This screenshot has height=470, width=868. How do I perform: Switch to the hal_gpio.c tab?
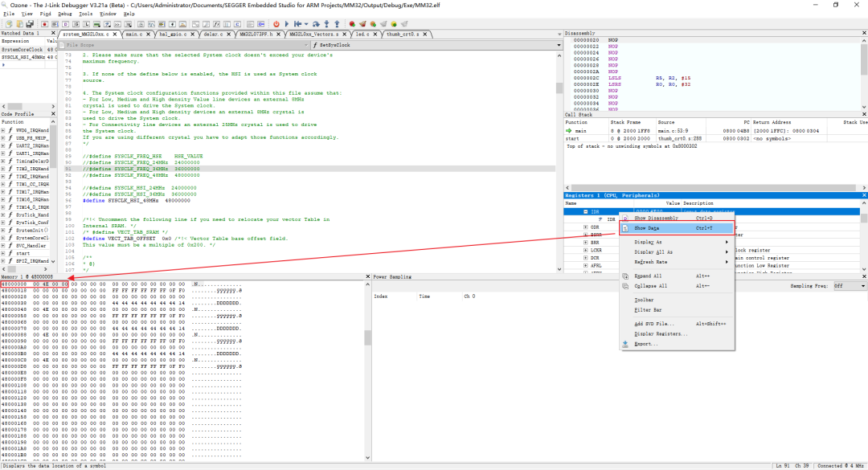click(173, 35)
